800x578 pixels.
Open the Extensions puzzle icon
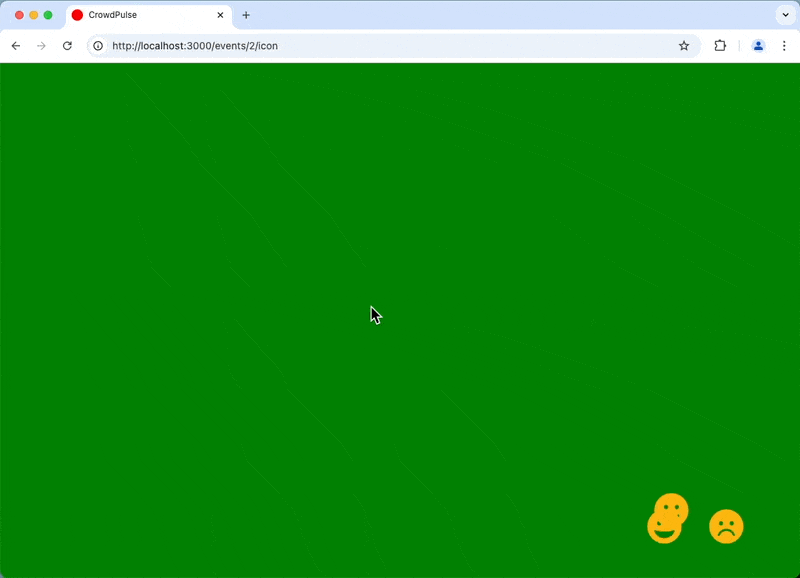pos(719,46)
